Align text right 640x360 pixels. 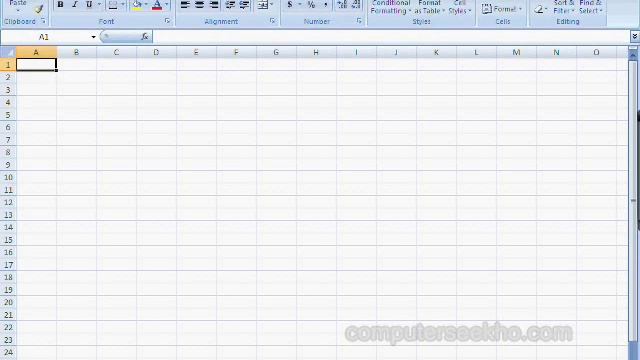[213, 4]
